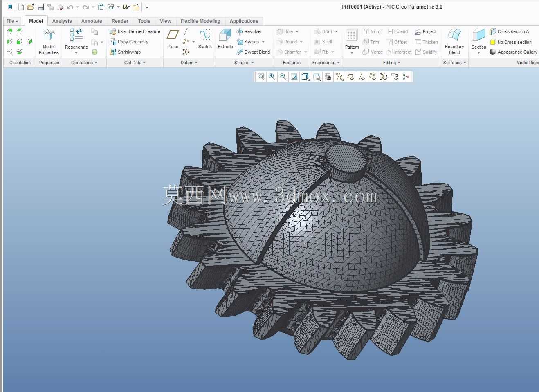Image resolution: width=539 pixels, height=392 pixels.
Task: Click Repaint in graphics toolbar
Action: (294, 76)
